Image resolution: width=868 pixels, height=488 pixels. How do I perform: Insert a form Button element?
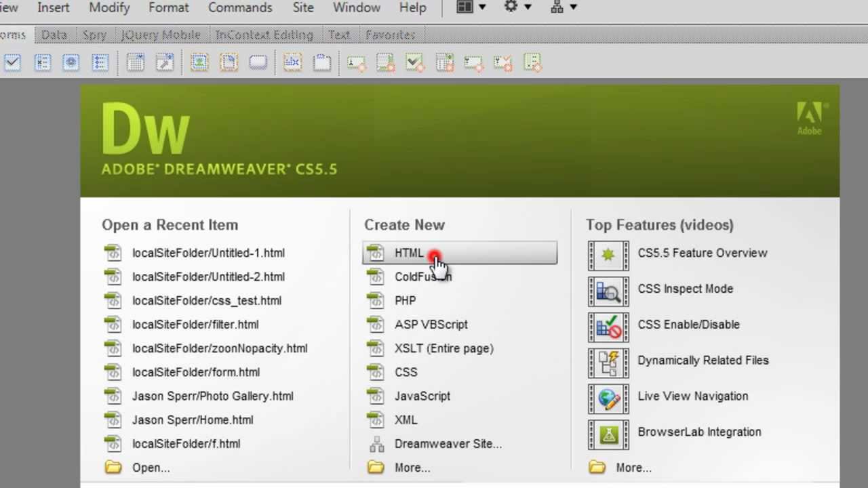pyautogui.click(x=258, y=63)
